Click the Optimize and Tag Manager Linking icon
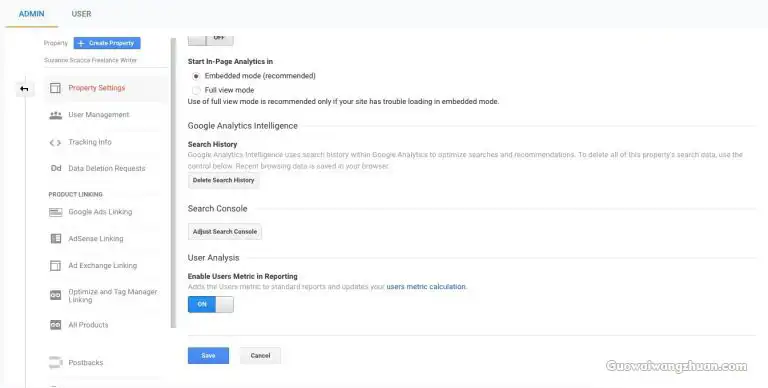768x388 pixels. pos(55,295)
